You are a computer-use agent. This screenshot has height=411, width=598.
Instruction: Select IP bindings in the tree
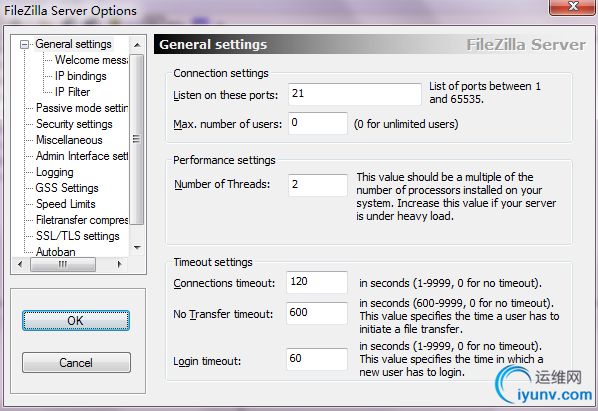pyautogui.click(x=80, y=76)
